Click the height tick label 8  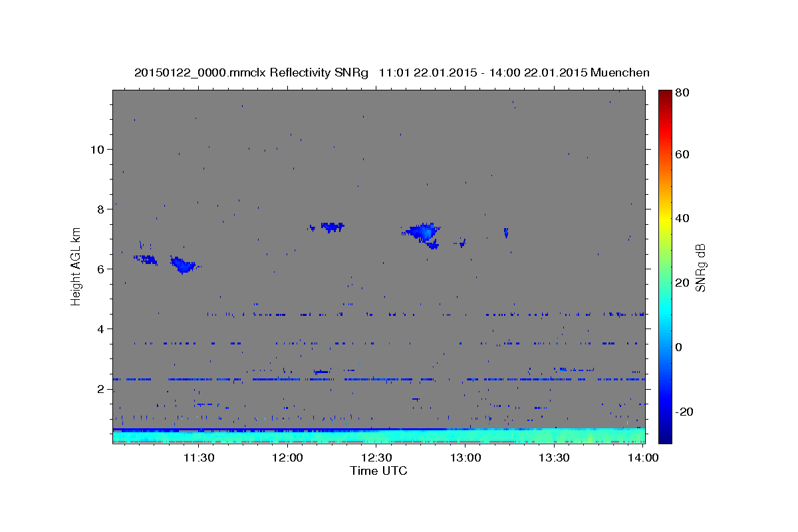pos(100,209)
